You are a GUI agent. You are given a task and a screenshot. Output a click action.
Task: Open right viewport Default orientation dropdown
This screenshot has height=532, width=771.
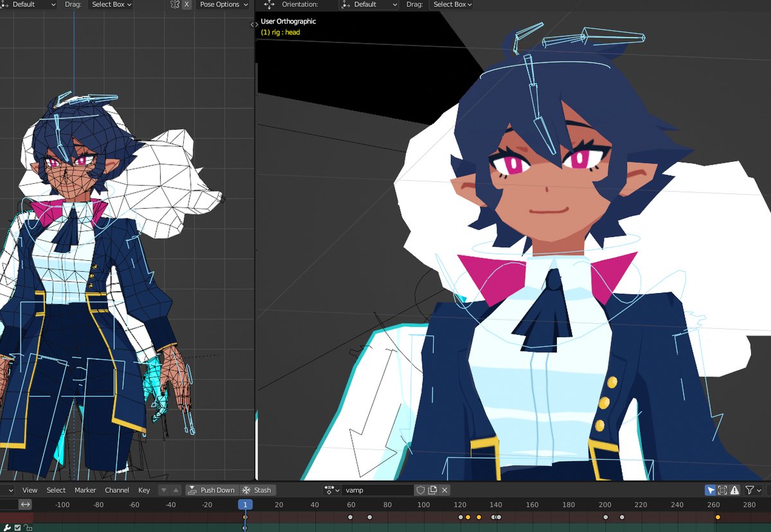tap(369, 4)
